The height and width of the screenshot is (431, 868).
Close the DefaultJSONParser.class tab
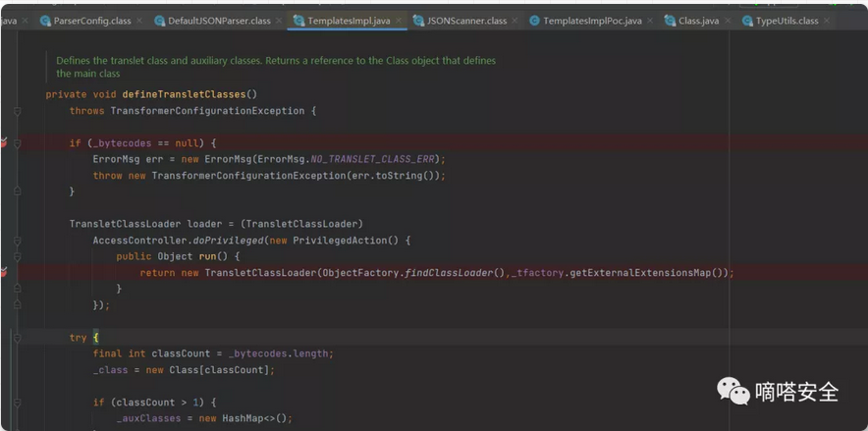pos(279,21)
